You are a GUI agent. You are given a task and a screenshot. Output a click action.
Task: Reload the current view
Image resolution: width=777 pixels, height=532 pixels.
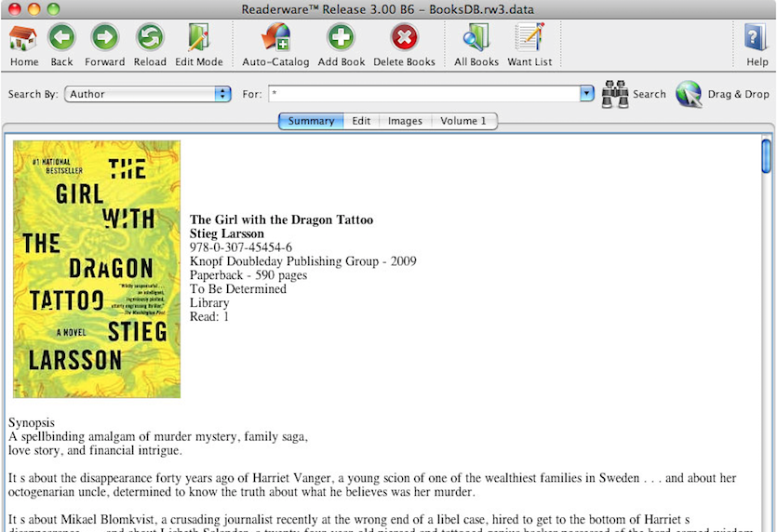[150, 45]
